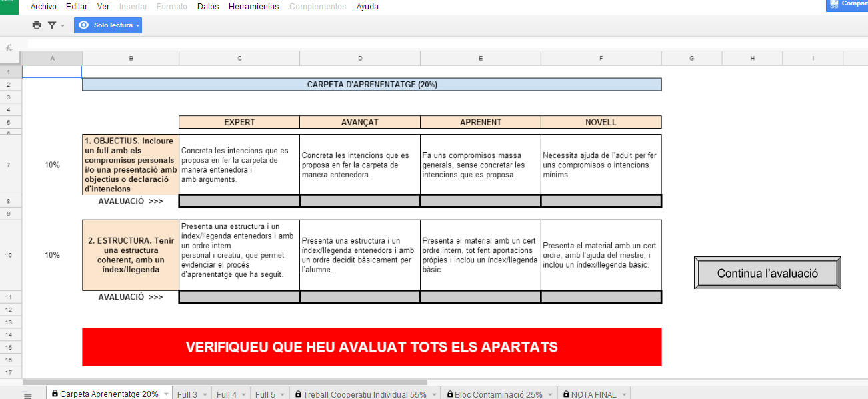Open the all sheets list icon

[28, 395]
